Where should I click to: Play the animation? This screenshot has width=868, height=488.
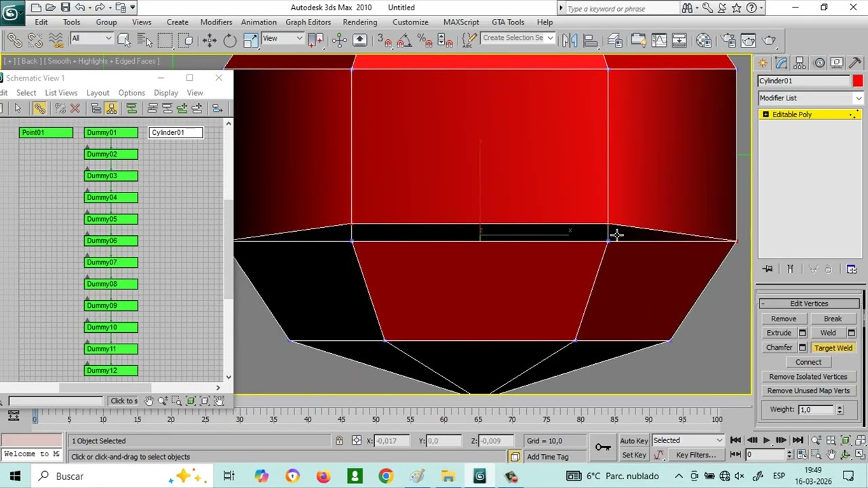tap(767, 441)
